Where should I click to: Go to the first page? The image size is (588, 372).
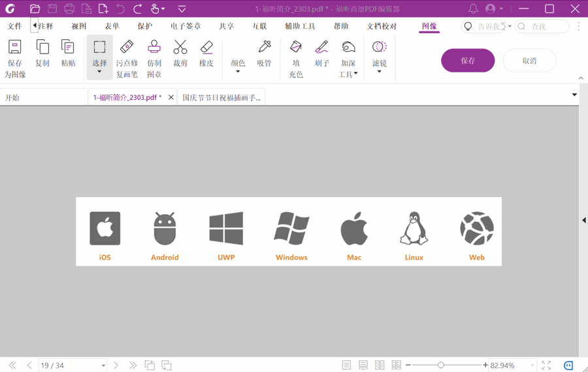point(12,365)
